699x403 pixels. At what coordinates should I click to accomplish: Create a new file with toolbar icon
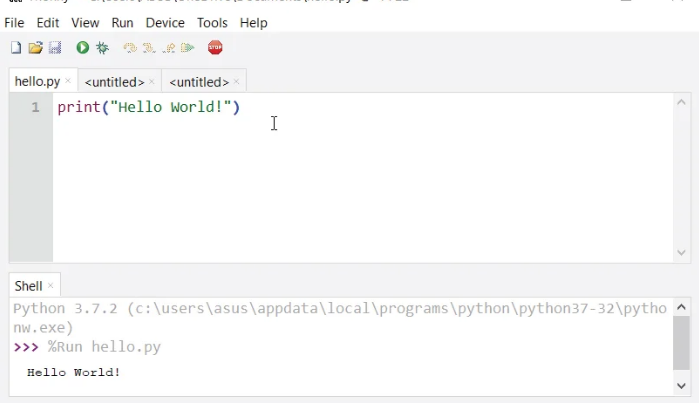click(16, 47)
